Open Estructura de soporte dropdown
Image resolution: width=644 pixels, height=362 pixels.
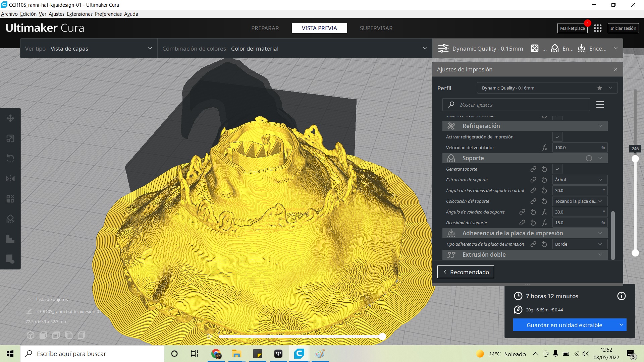click(x=580, y=180)
